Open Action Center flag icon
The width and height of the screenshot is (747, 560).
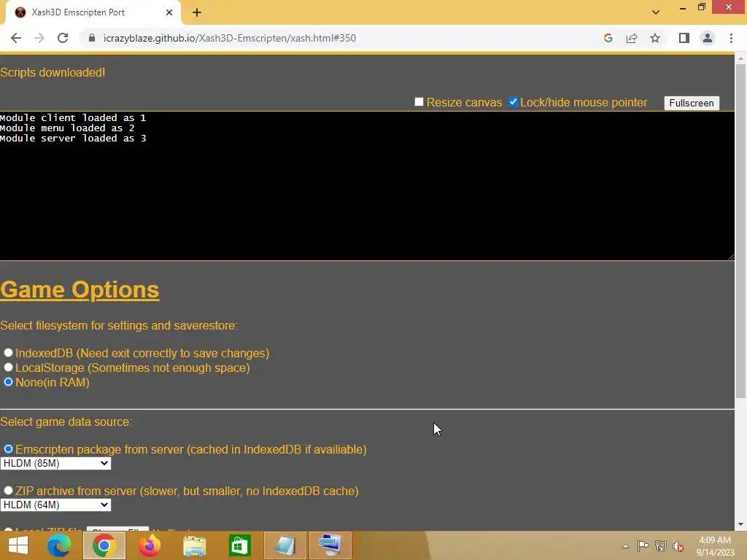click(643, 545)
